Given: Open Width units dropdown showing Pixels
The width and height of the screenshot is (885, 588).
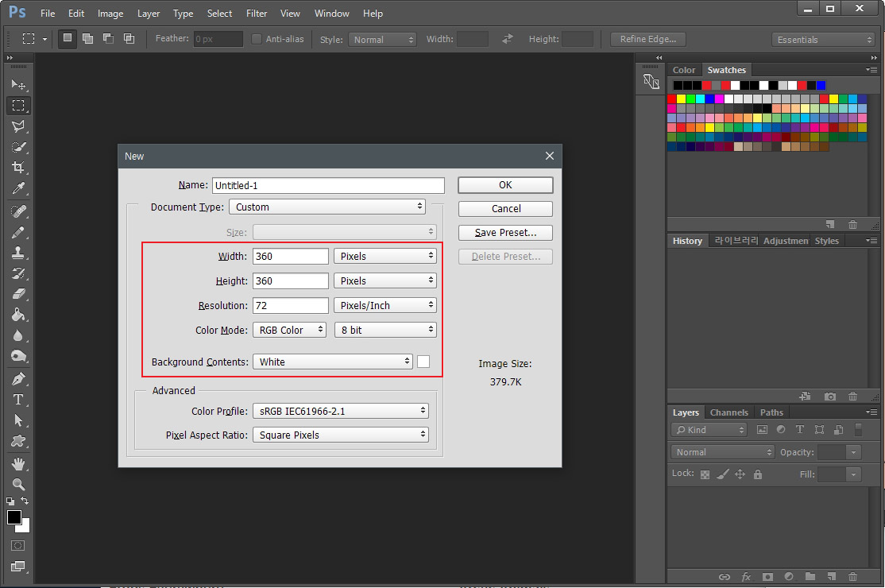Looking at the screenshot, I should pos(385,256).
